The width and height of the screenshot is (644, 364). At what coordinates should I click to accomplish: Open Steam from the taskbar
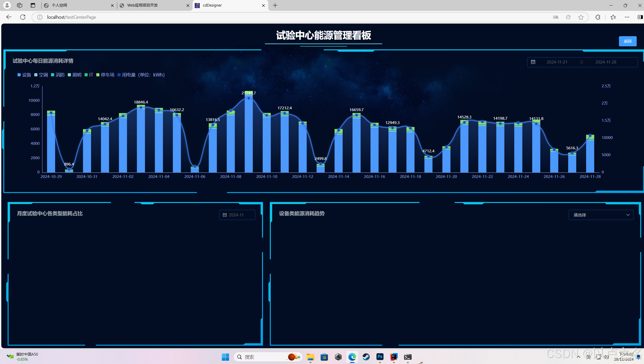(366, 357)
